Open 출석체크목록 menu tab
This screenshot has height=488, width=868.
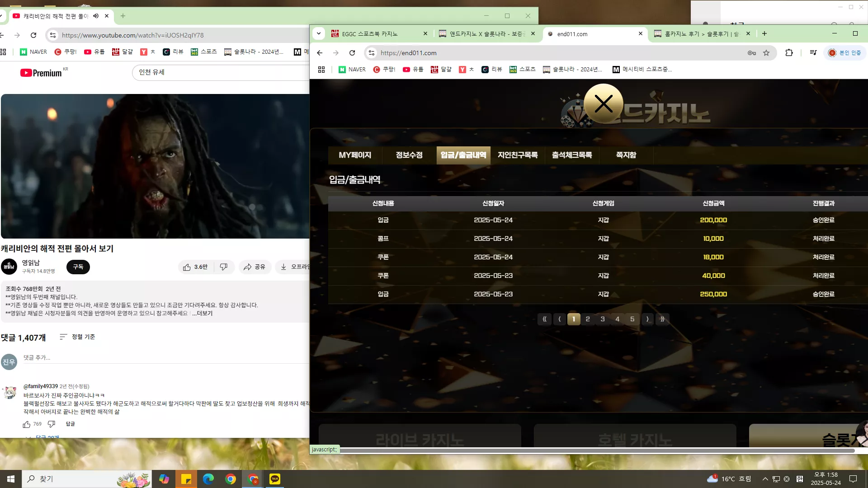click(x=572, y=155)
